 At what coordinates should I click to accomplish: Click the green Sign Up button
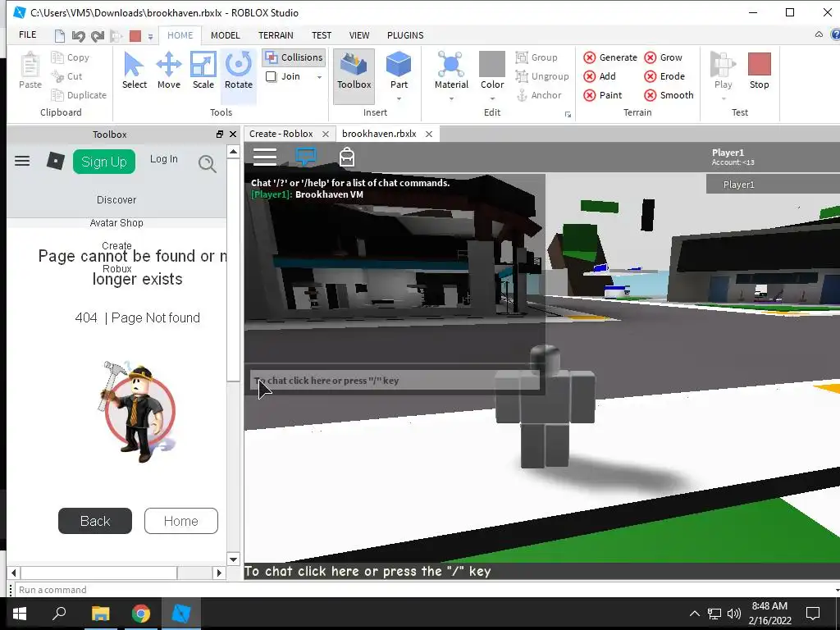[104, 162]
